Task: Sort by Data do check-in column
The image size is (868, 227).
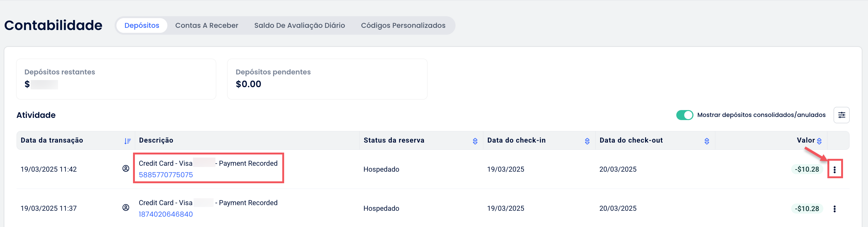Action: 587,141
